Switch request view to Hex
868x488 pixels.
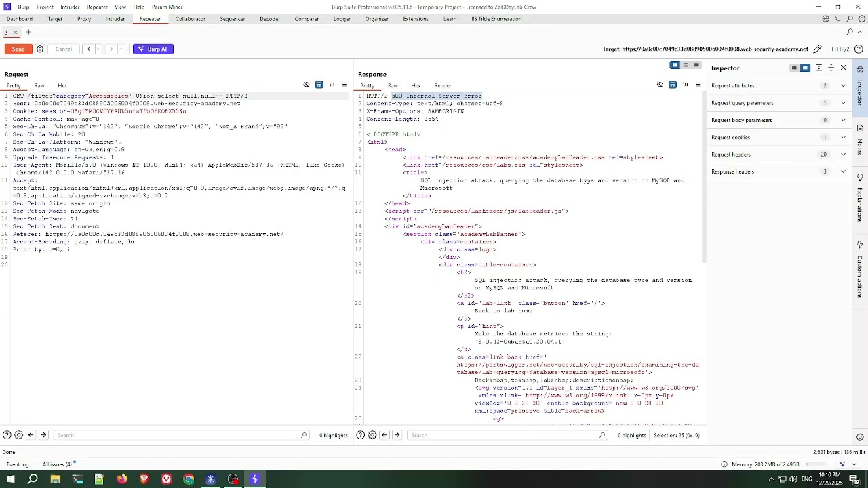[x=62, y=85]
